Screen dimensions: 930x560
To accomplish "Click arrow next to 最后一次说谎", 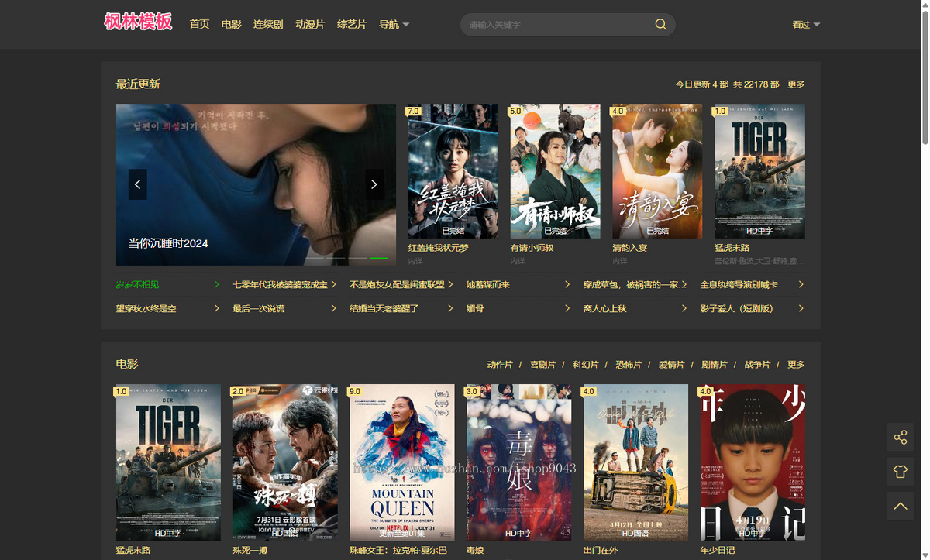I will 333,308.
